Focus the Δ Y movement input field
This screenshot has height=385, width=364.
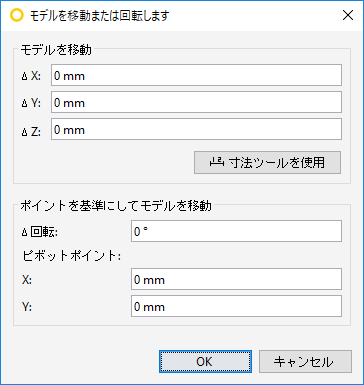click(x=196, y=102)
